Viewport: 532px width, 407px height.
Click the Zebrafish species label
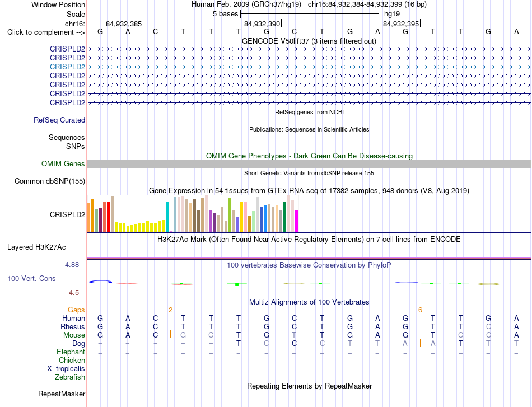pos(70,377)
